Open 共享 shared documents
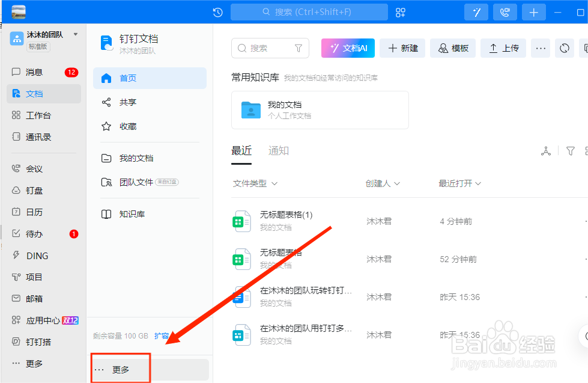Image resolution: width=588 pixels, height=383 pixels. pyautogui.click(x=150, y=102)
